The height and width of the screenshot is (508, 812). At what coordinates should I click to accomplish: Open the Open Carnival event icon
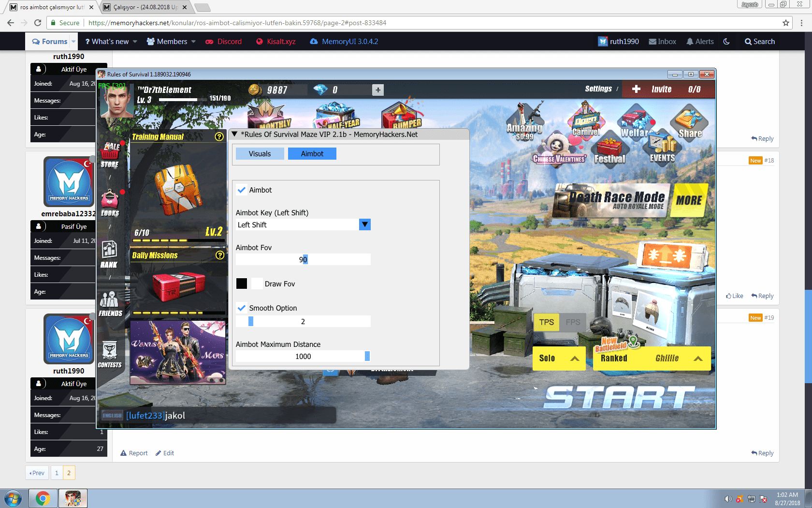click(x=585, y=120)
